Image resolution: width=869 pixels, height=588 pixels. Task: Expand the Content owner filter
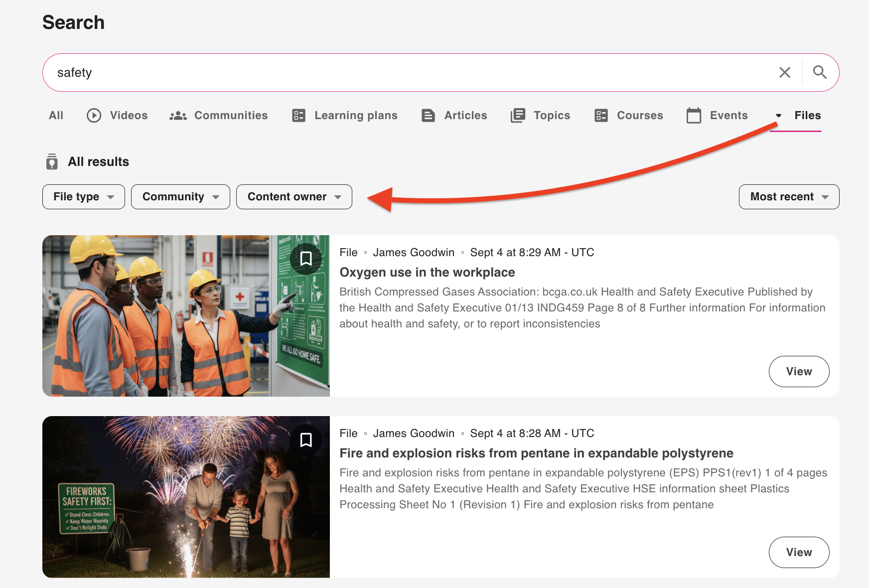click(294, 197)
